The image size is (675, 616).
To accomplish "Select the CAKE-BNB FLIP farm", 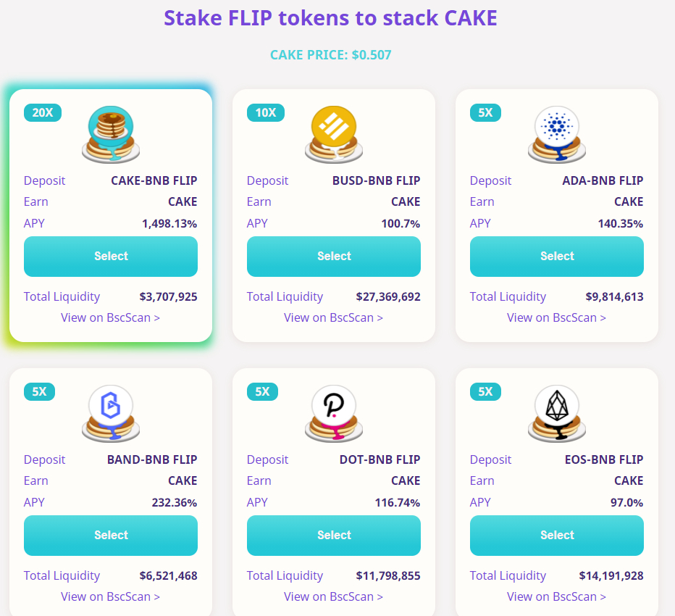I will click(111, 257).
